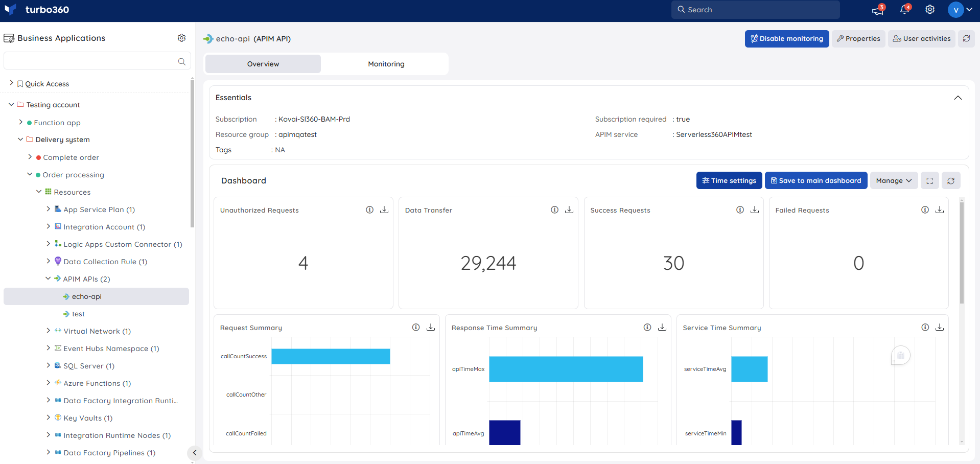Click the apiTimeMax bar in chart
This screenshot has width=980, height=464.
(x=566, y=369)
